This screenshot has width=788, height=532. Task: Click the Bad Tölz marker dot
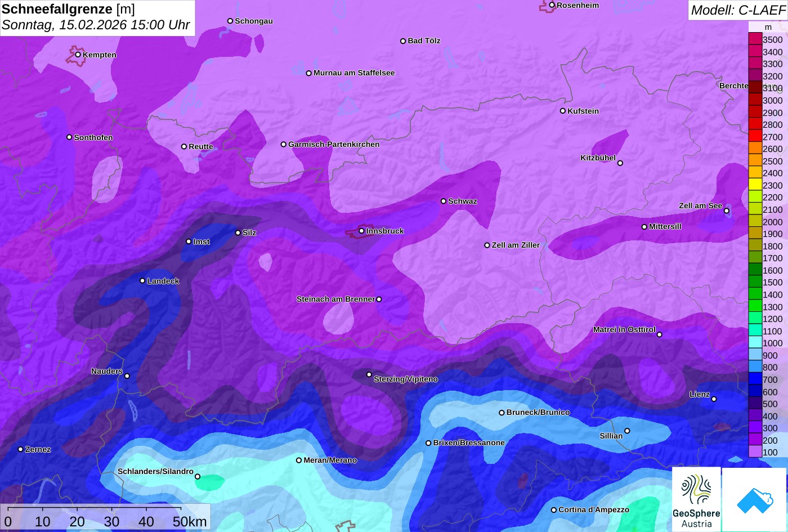[x=403, y=41]
